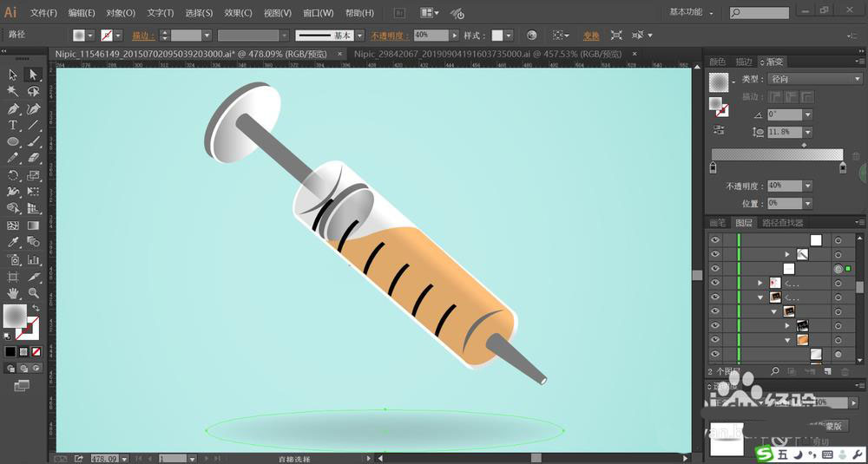The image size is (868, 464).
Task: Toggle visibility of the selected green-marked layer row
Action: tap(715, 269)
